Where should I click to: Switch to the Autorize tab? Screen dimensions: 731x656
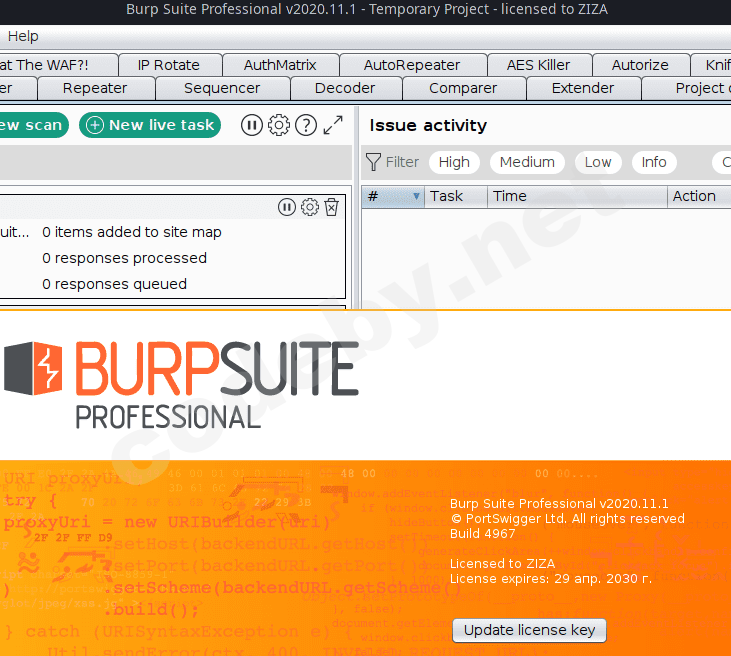tap(640, 65)
